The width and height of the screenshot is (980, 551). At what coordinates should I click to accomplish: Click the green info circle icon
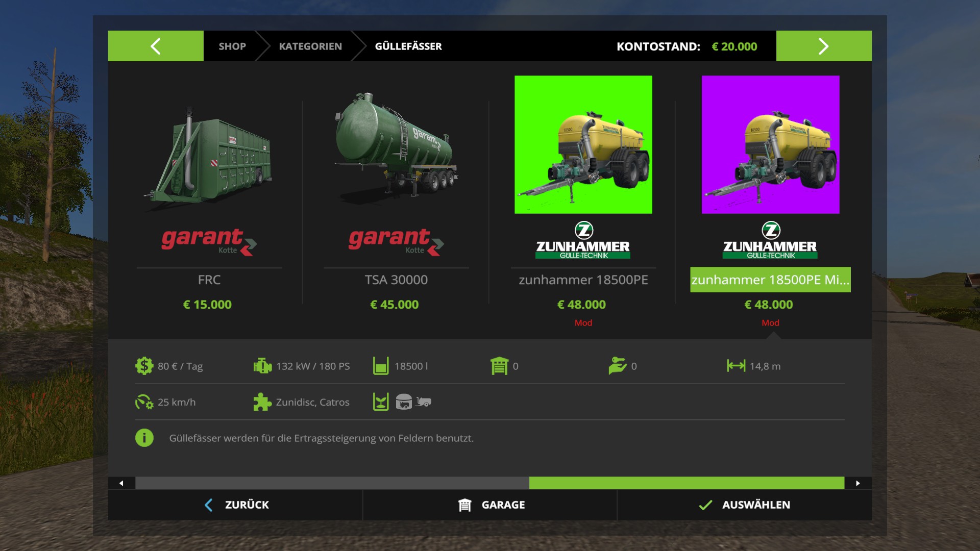click(144, 438)
